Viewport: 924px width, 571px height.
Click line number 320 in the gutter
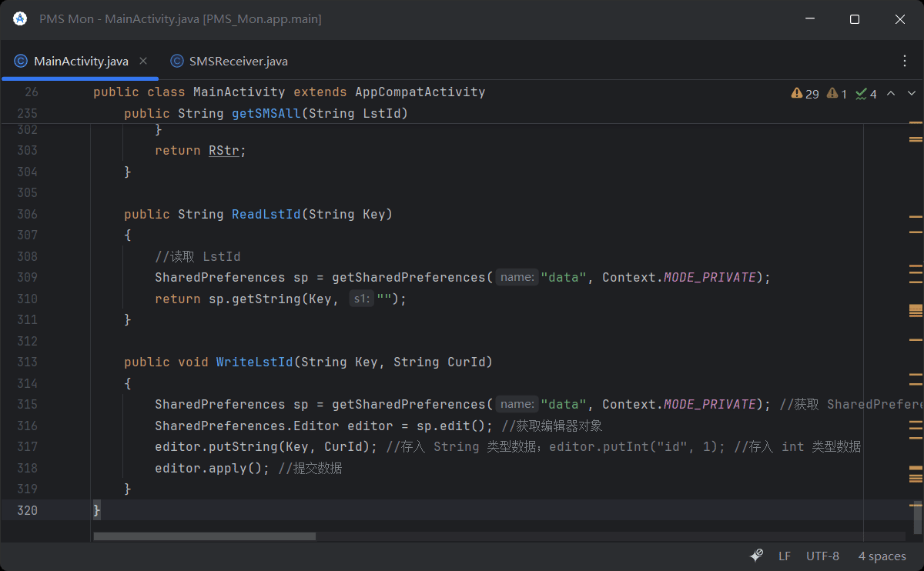28,510
